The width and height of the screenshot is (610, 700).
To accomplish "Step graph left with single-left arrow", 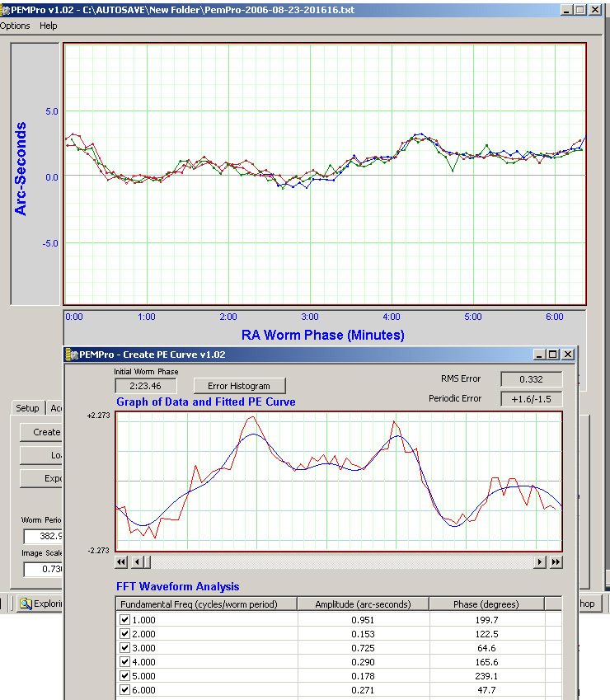I will [x=138, y=562].
